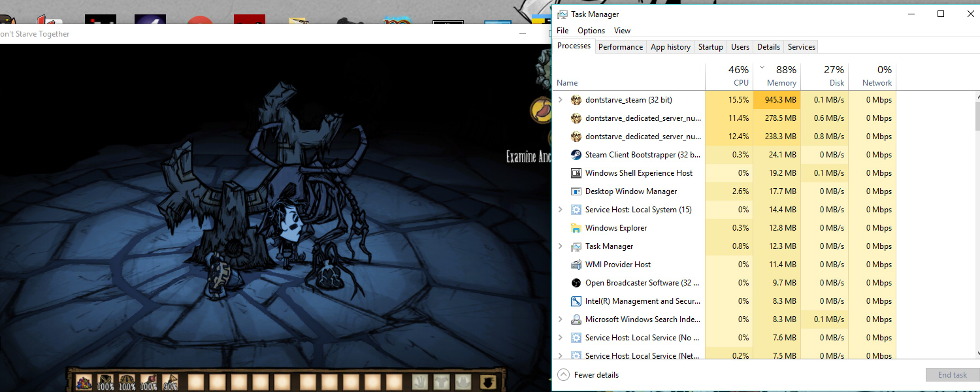The width and height of the screenshot is (980, 392).
Task: Select the 90% durability item in game inventory
Action: 170,382
